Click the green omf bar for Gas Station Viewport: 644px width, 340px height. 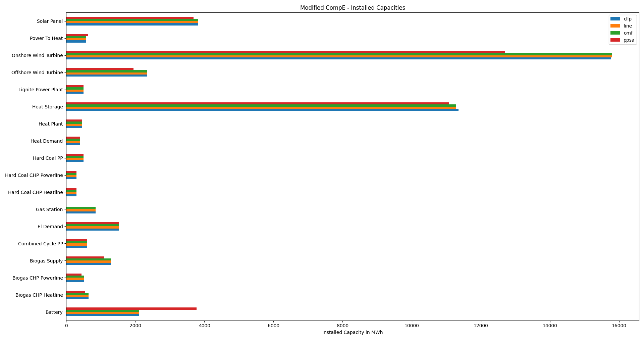click(81, 208)
